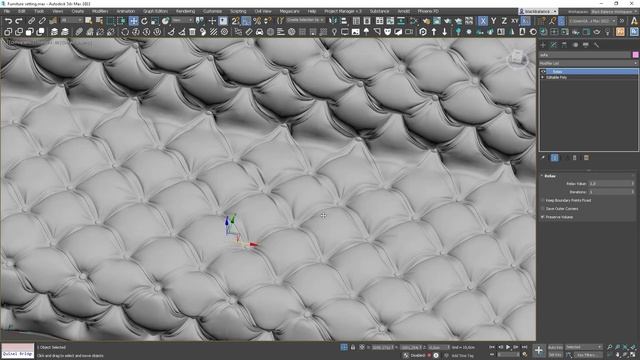
Task: Toggle visibility eye of Relax modifier
Action: pyautogui.click(x=543, y=71)
